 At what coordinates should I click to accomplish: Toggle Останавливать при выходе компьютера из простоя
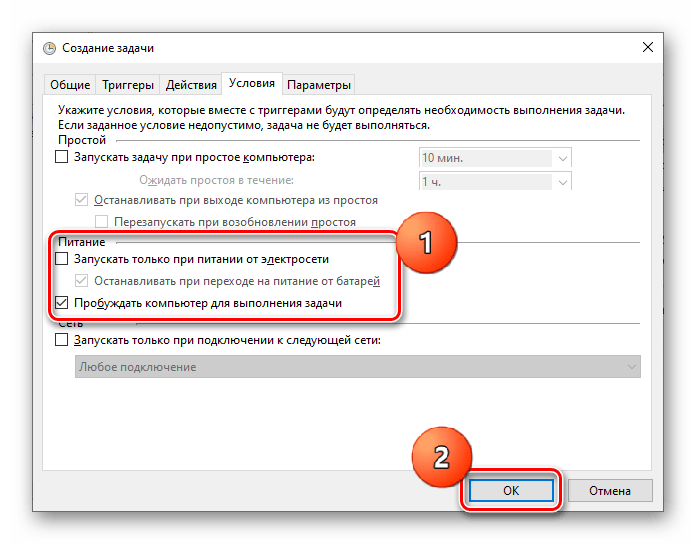(x=81, y=200)
